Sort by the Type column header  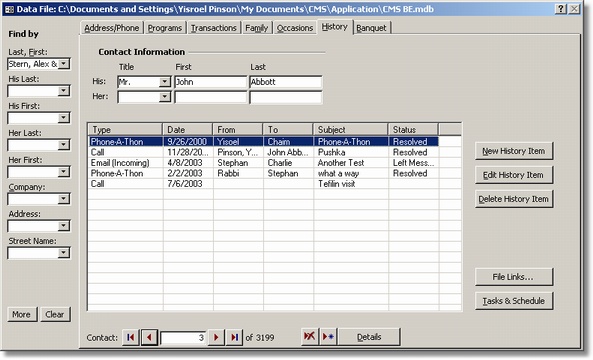click(x=125, y=129)
